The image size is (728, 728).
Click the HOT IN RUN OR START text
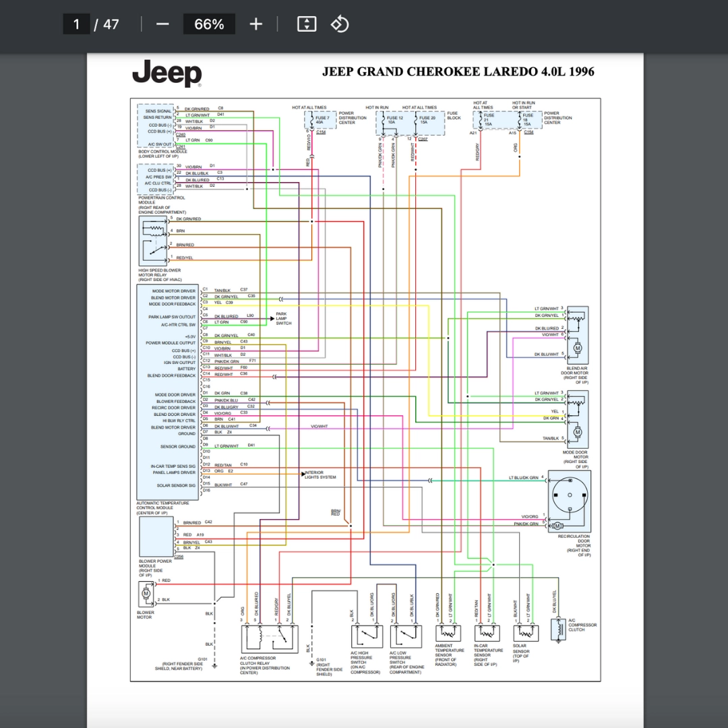523,105
